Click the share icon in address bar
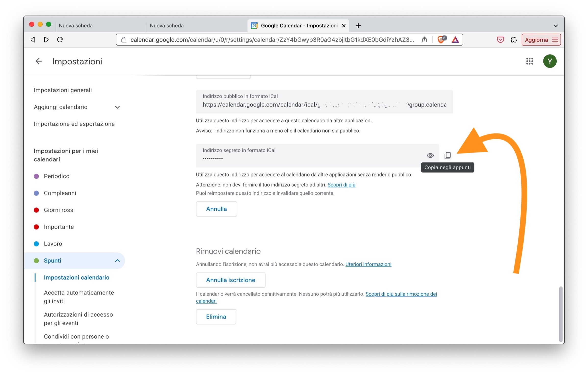Viewport: 588px width, 375px height. pyautogui.click(x=424, y=40)
